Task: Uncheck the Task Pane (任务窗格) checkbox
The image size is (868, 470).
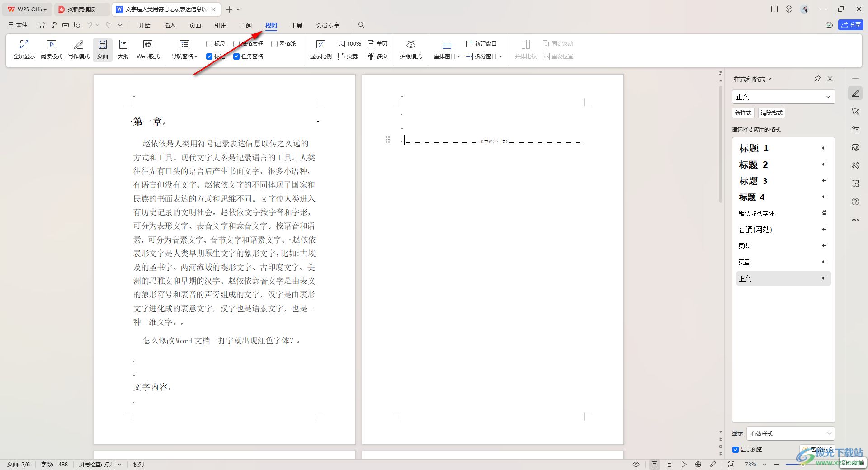Action: coord(236,56)
